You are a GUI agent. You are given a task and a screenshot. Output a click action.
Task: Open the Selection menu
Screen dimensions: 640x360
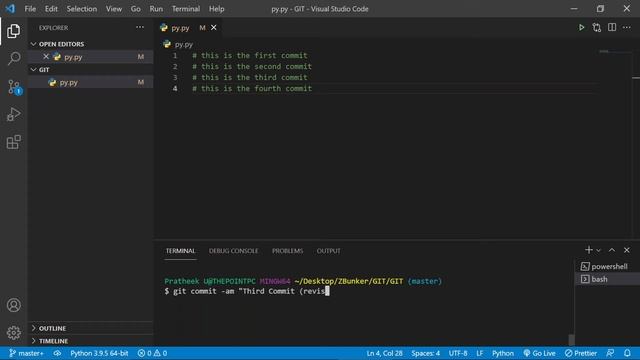tap(82, 9)
